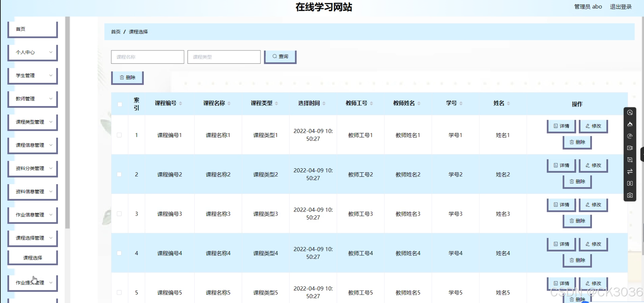The image size is (644, 303).
Task: Click the music note convert icon
Action: [x=630, y=136]
